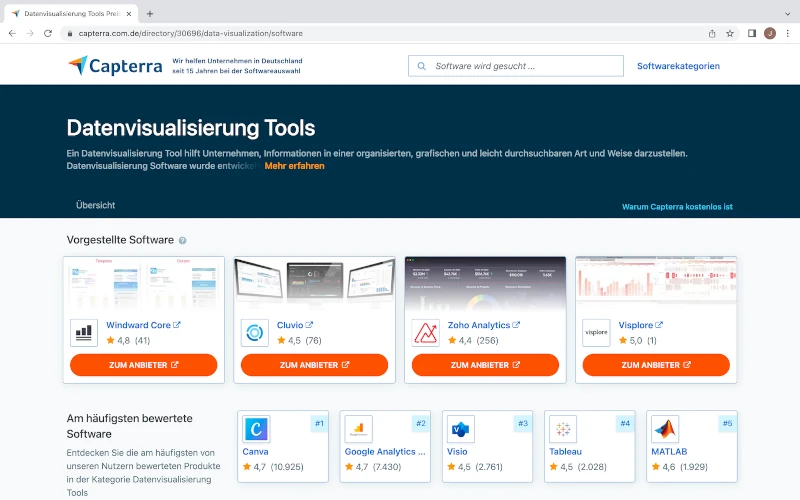The image size is (800, 500).
Task: Open the MATLAB product link
Action: tap(669, 452)
